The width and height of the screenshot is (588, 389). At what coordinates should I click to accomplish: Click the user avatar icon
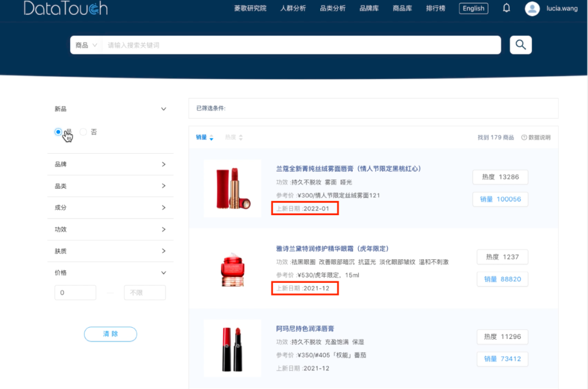[532, 8]
